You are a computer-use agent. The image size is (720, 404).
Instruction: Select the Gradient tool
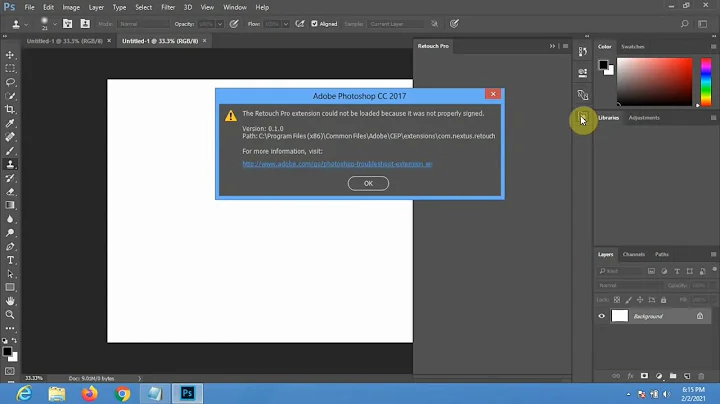10,205
